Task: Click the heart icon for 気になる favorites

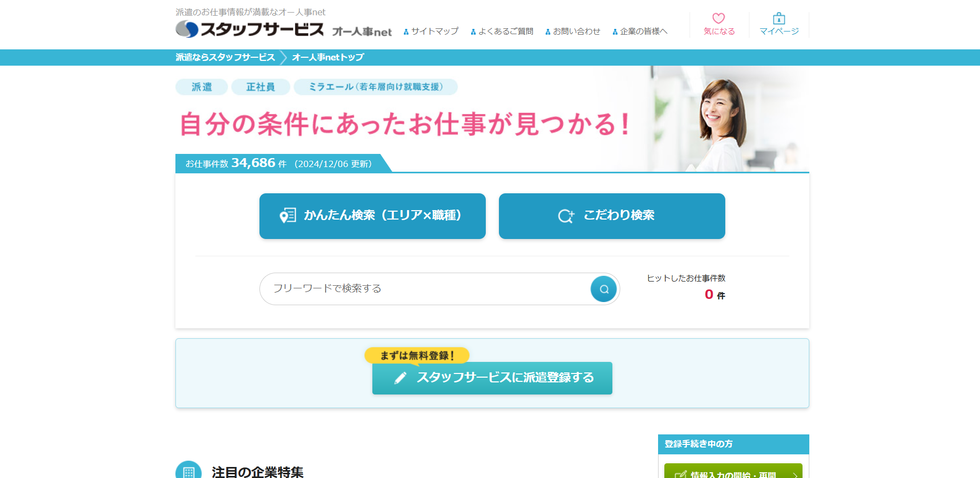Action: point(718,18)
